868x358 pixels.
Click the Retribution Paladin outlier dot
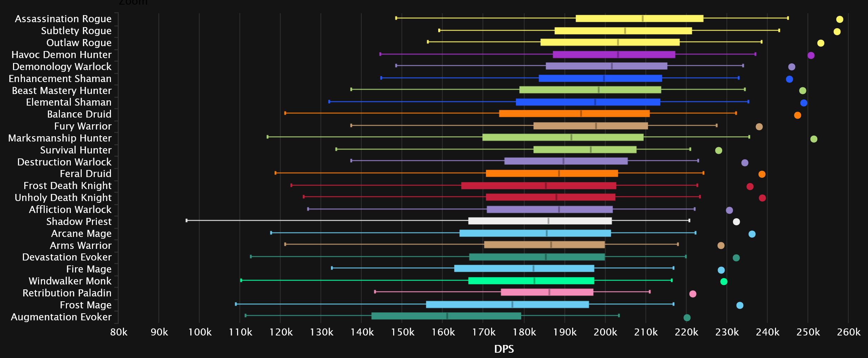[x=693, y=294]
